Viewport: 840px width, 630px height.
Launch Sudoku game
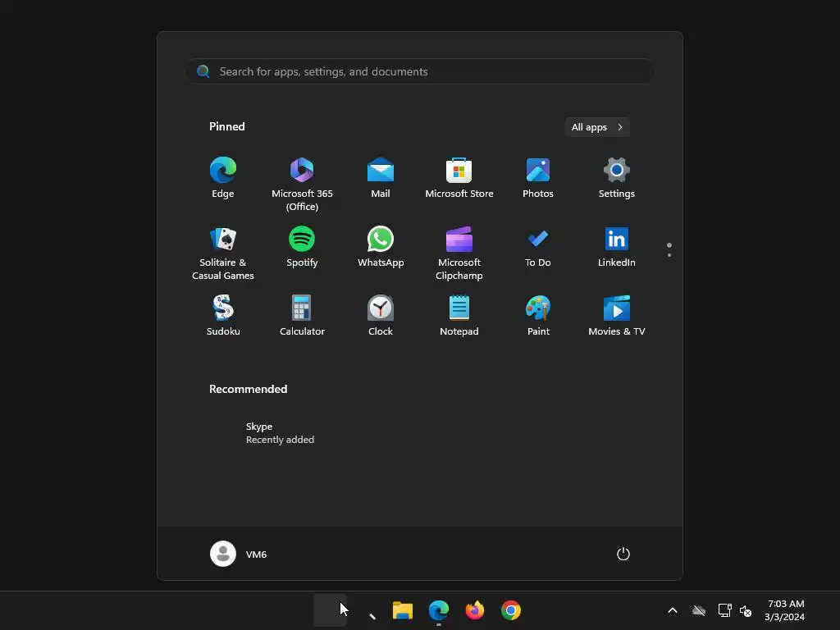click(x=223, y=316)
